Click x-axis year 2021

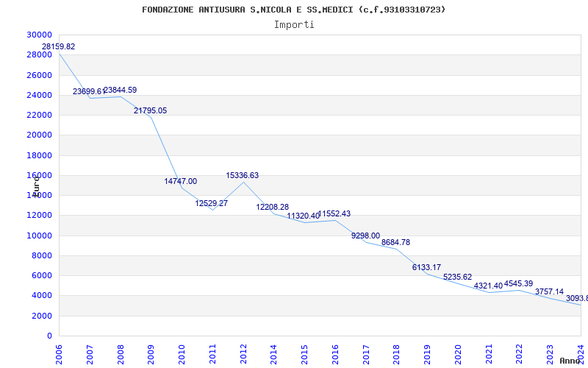point(489,355)
